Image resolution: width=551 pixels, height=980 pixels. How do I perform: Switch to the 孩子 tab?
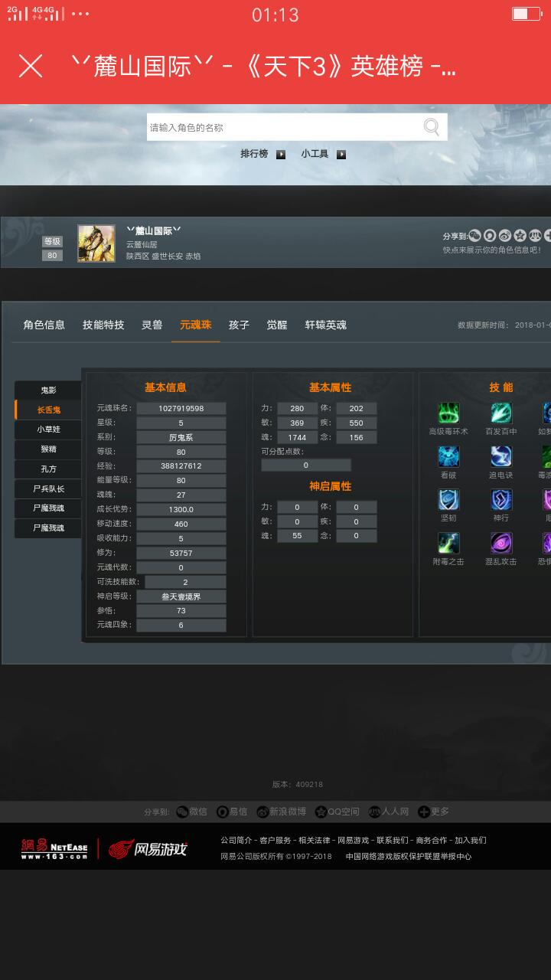(240, 325)
